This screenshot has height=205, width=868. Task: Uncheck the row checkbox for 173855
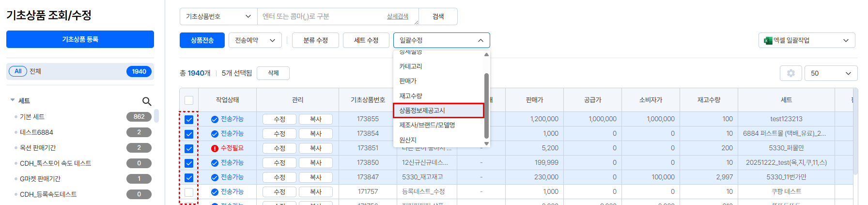189,120
